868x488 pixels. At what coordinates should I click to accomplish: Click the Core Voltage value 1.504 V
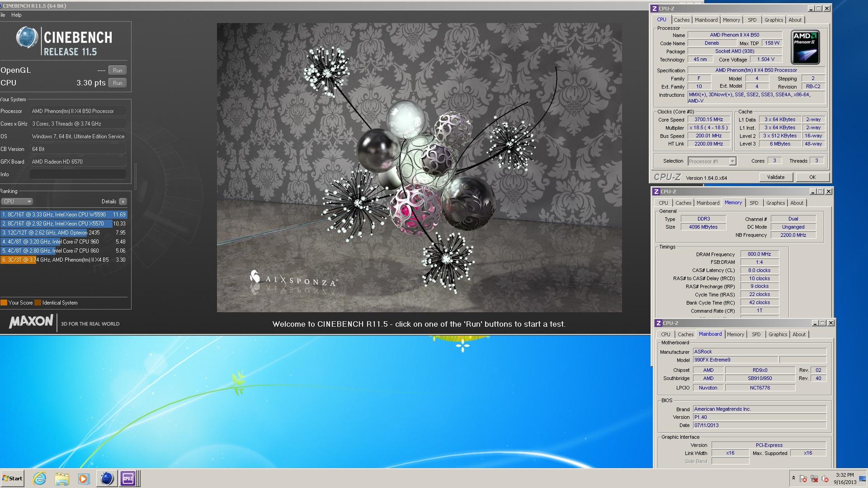(x=766, y=59)
